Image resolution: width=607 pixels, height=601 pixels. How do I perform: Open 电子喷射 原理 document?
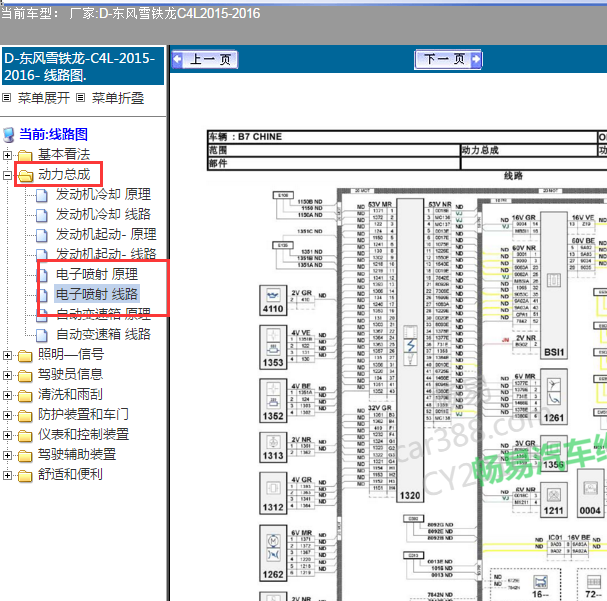[97, 274]
